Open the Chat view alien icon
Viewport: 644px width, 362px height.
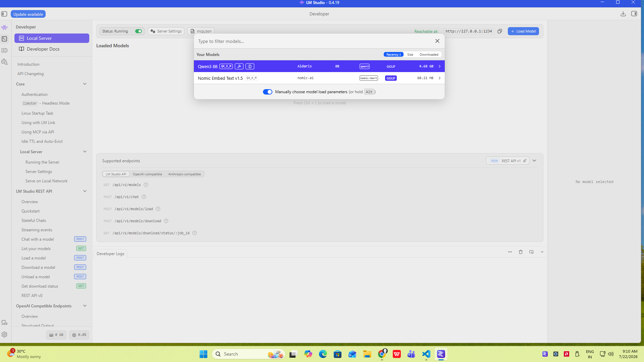tap(4, 27)
